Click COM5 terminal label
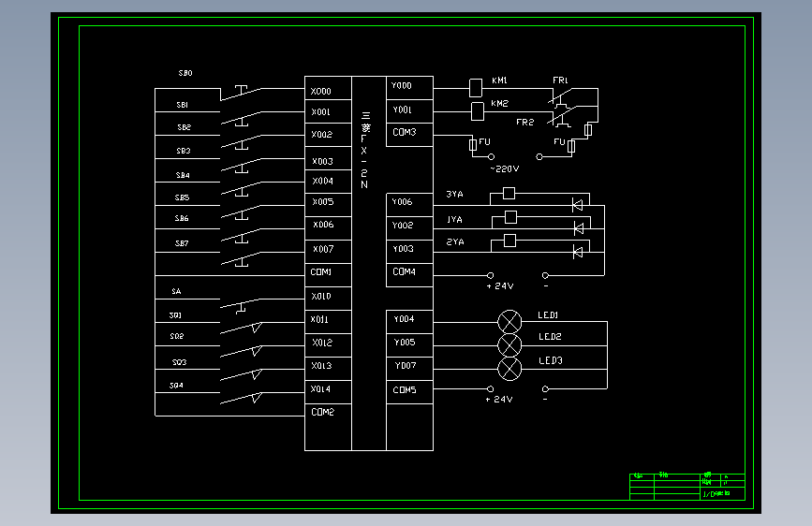812x526 pixels. (405, 390)
